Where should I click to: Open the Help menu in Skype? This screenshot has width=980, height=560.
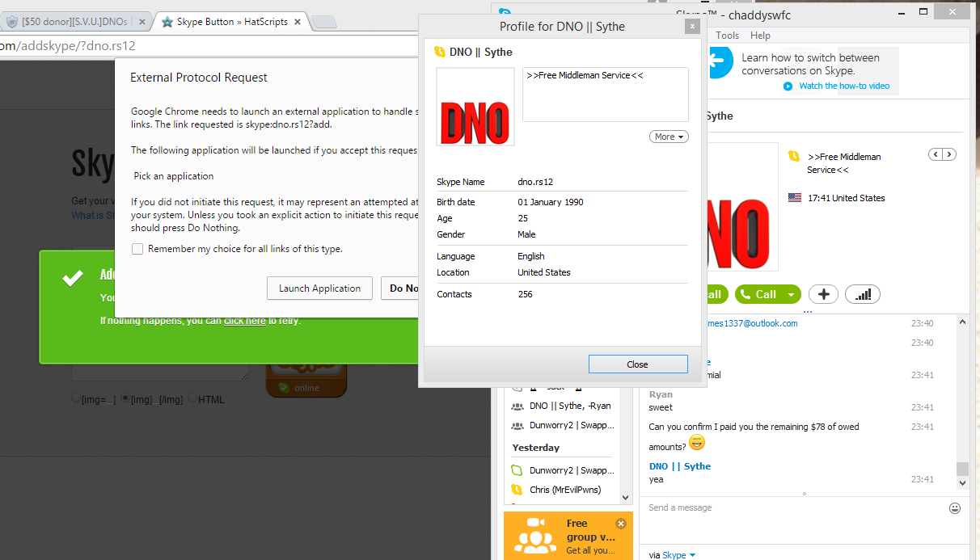tap(760, 36)
